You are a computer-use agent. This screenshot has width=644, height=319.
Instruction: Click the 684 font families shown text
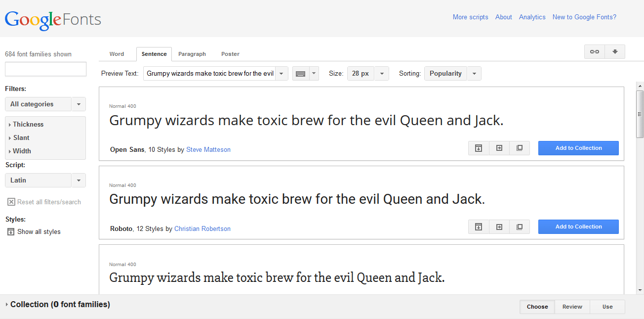(38, 54)
